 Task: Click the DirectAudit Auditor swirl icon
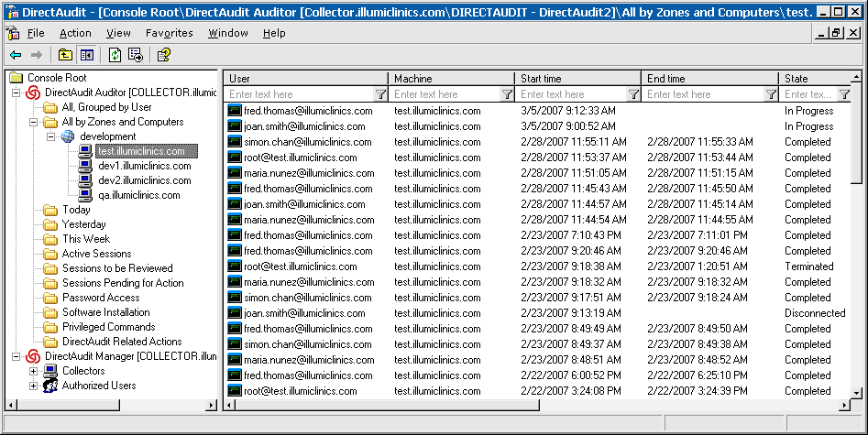tap(33, 92)
